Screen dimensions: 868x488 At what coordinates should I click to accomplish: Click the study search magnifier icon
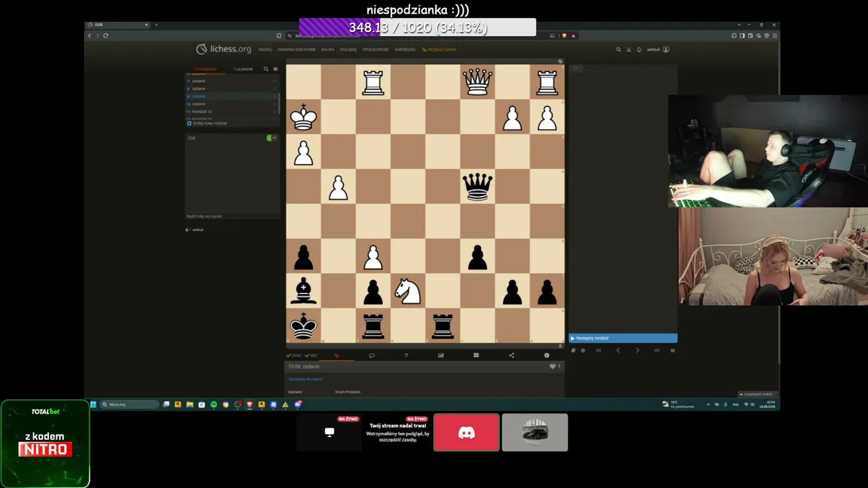coord(266,69)
